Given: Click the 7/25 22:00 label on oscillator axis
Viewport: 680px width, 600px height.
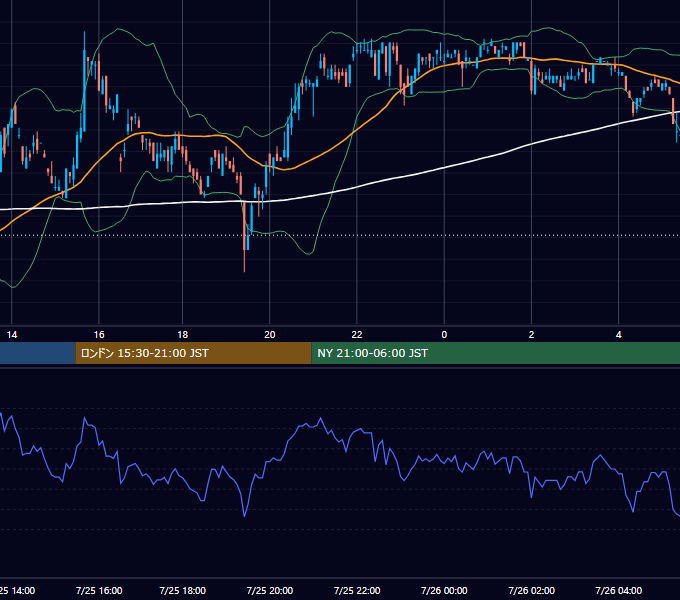Looking at the screenshot, I should pos(357,590).
